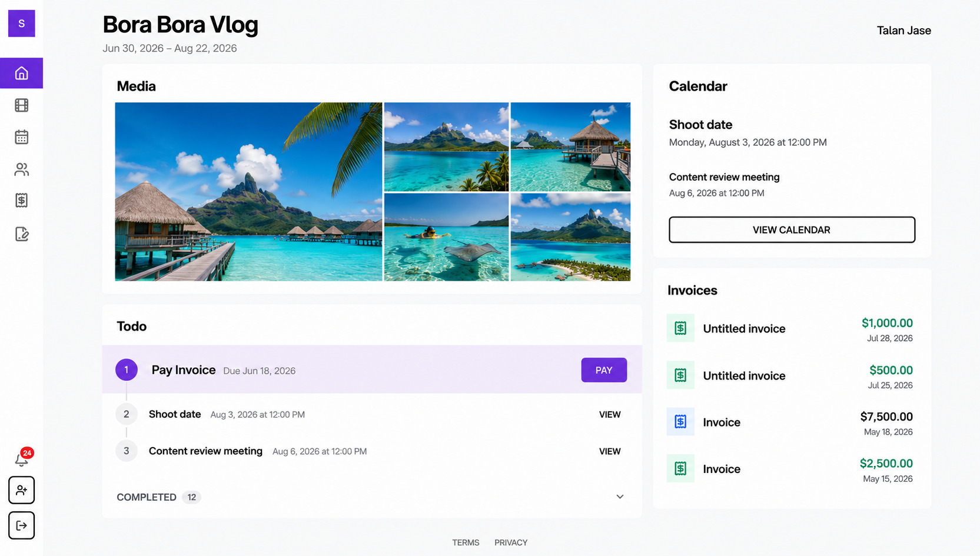
Task: Open snorkeler with stingray photo thumbnail
Action: [x=446, y=237]
